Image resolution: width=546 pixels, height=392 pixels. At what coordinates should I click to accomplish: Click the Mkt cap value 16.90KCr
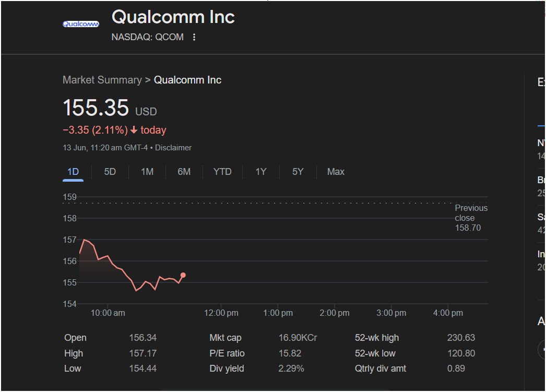point(298,338)
